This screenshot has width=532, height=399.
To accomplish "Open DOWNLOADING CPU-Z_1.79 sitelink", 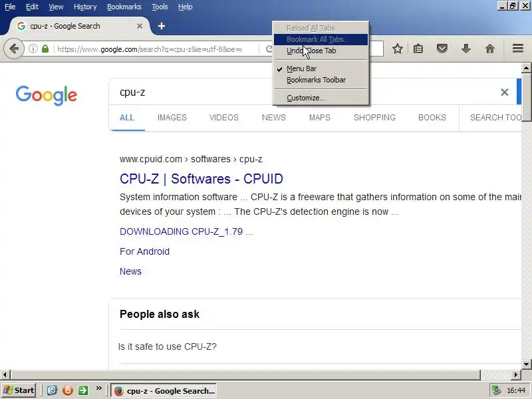I will click(x=186, y=231).
